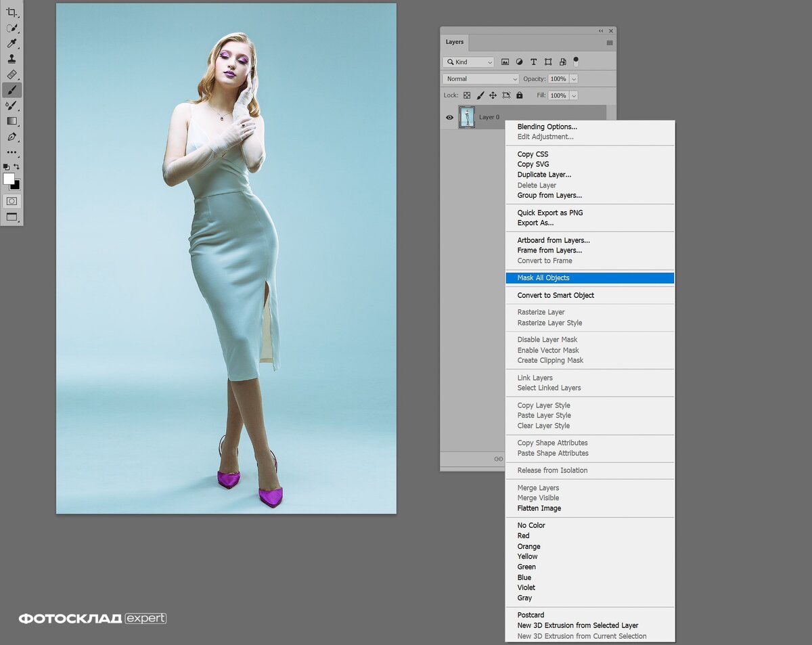Viewport: 812px width, 645px height.
Task: Open the Kind filter dropdown
Action: tap(469, 62)
